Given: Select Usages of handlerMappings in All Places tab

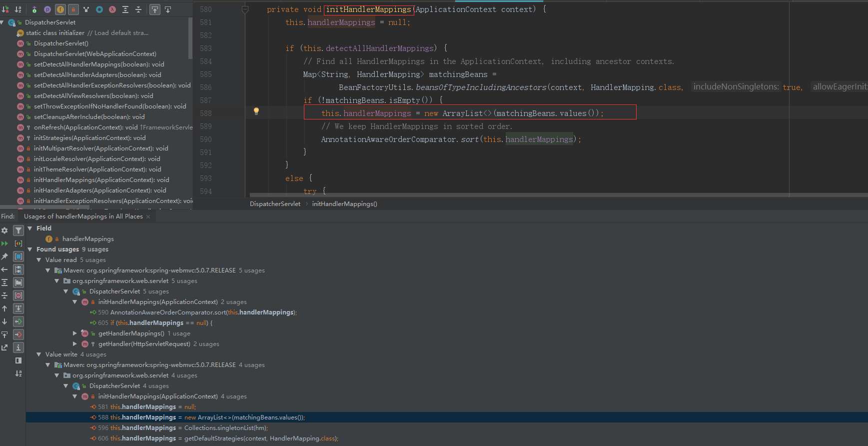Looking at the screenshot, I should 83,216.
